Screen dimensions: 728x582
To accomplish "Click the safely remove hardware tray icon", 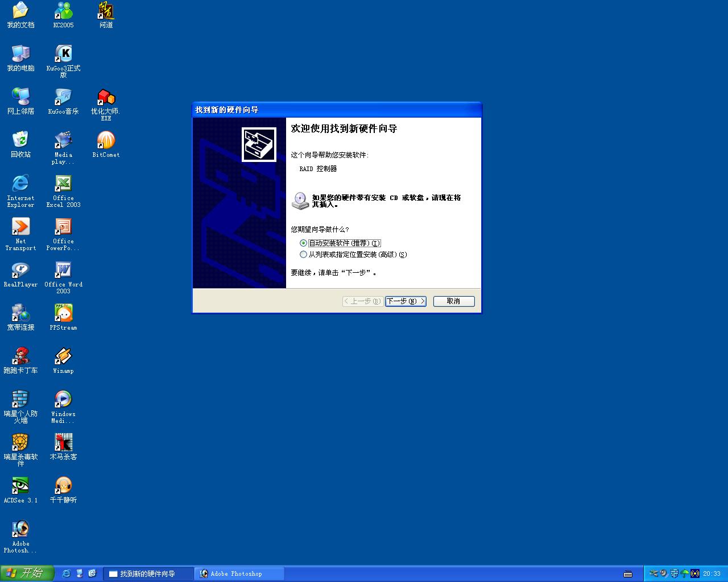I will click(653, 573).
